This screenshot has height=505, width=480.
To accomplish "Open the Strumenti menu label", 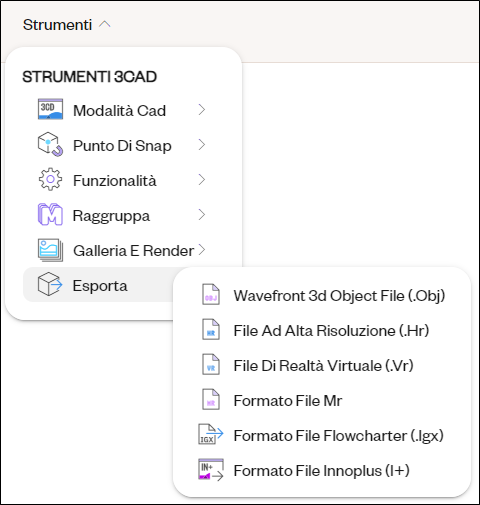I will click(57, 25).
